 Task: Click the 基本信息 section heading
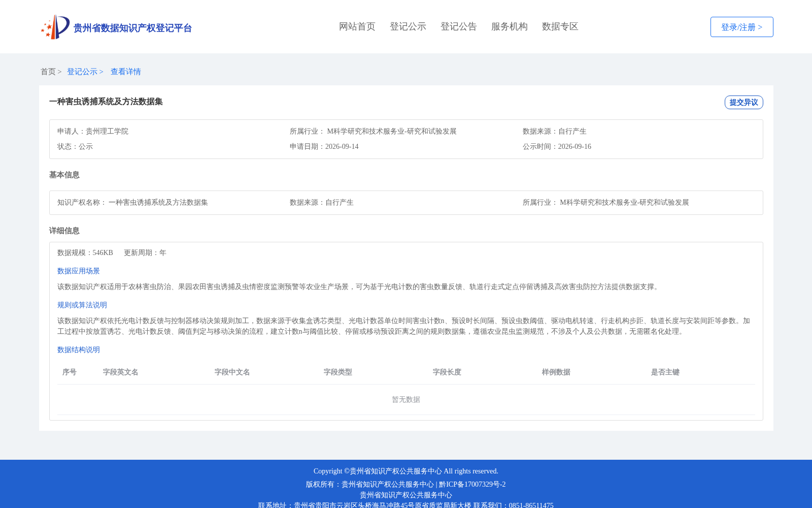coord(64,175)
